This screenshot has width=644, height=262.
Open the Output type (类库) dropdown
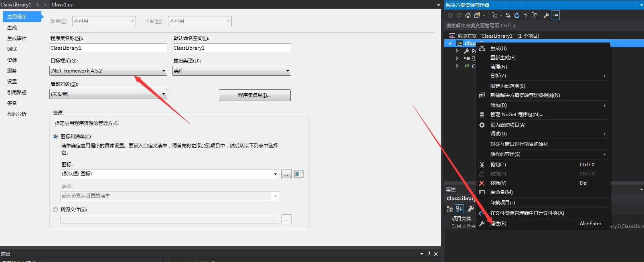(232, 71)
